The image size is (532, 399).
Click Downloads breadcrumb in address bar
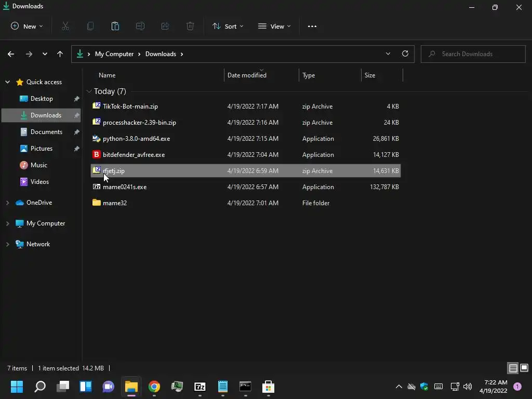click(161, 54)
